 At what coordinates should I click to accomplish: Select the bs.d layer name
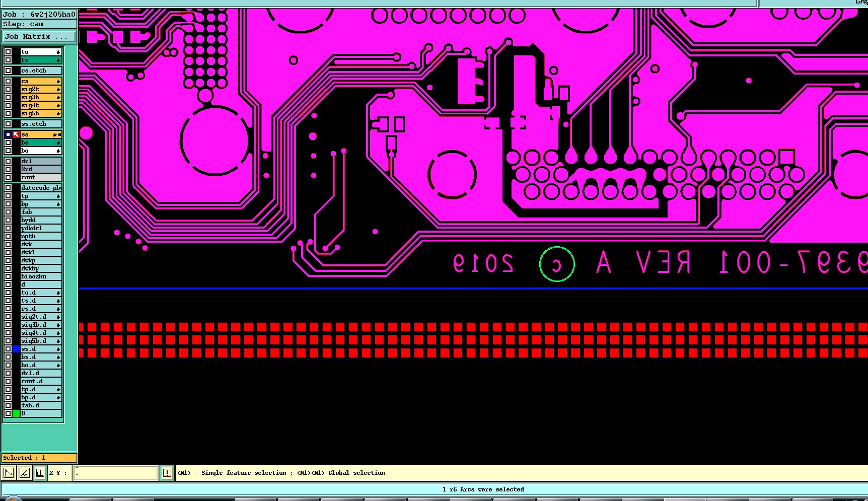tap(41, 357)
